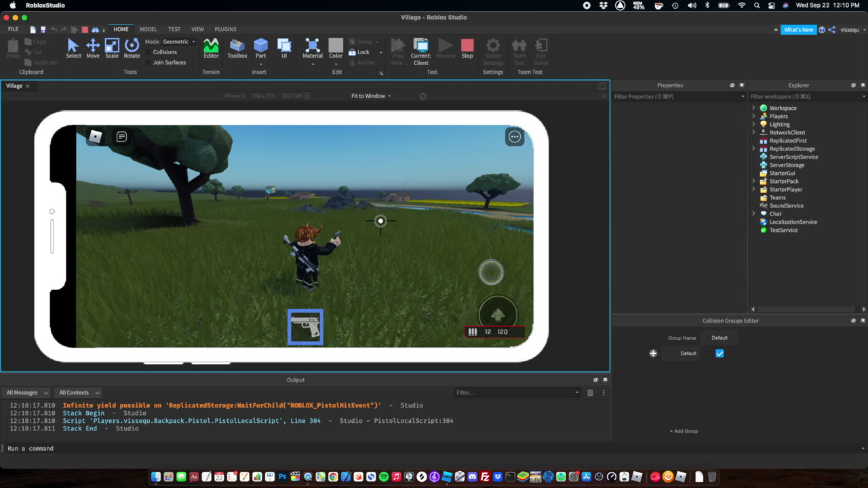
Task: Switch Current Client view
Action: [x=421, y=52]
